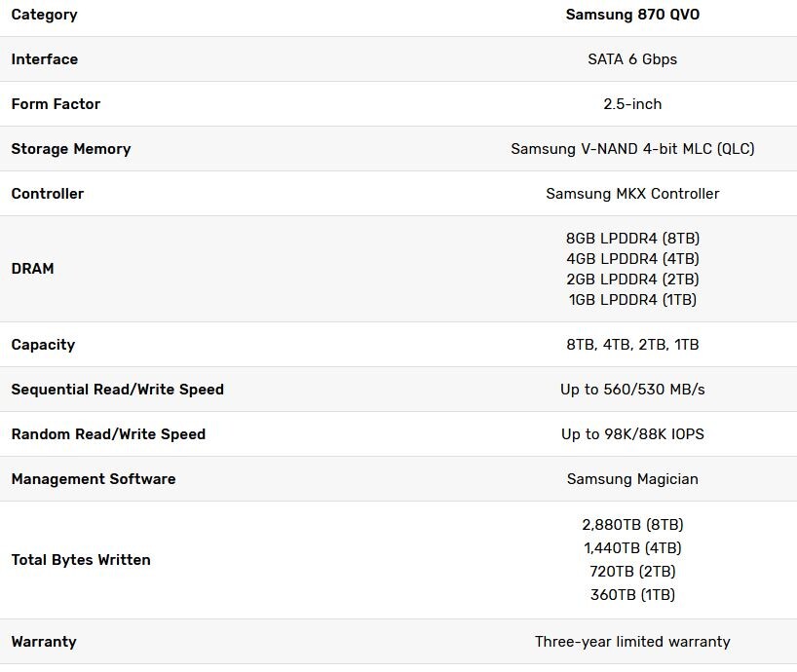Select the SATA 6 Gbps value
This screenshot has height=672, width=797.
tap(632, 59)
